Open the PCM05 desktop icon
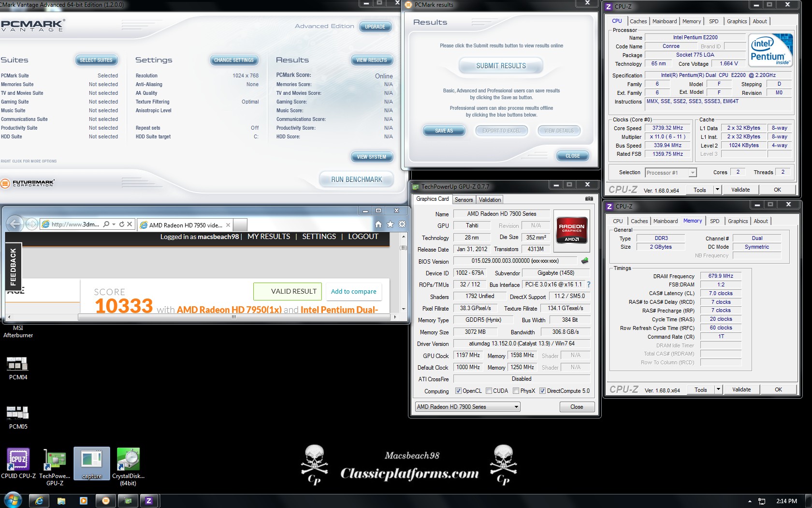 coord(18,417)
